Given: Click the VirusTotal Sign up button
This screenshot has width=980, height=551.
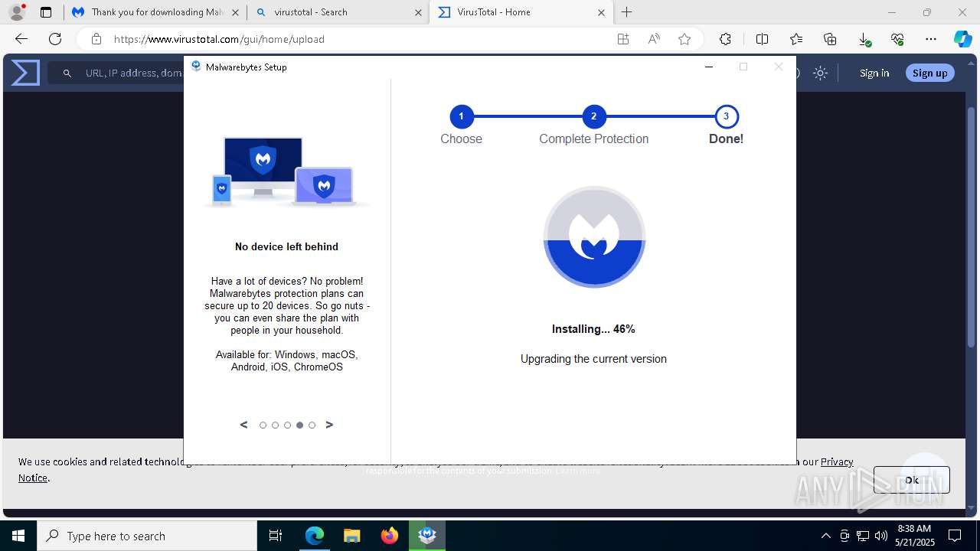Looking at the screenshot, I should [x=930, y=73].
